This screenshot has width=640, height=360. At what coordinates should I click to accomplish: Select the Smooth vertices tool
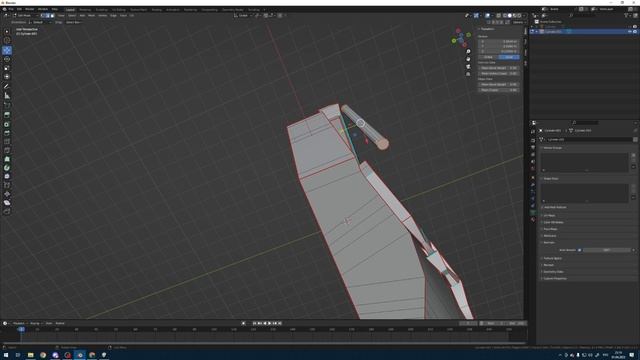[7, 177]
